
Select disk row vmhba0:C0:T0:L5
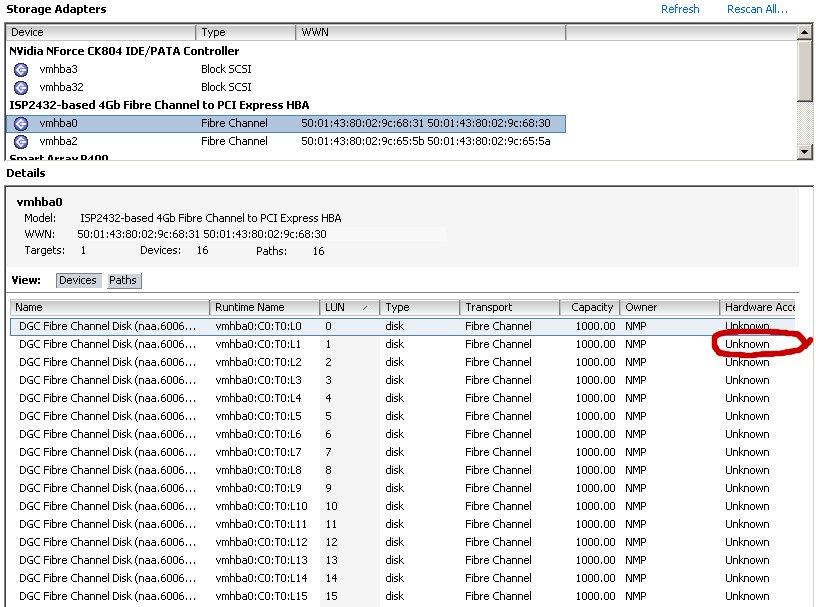(404, 416)
